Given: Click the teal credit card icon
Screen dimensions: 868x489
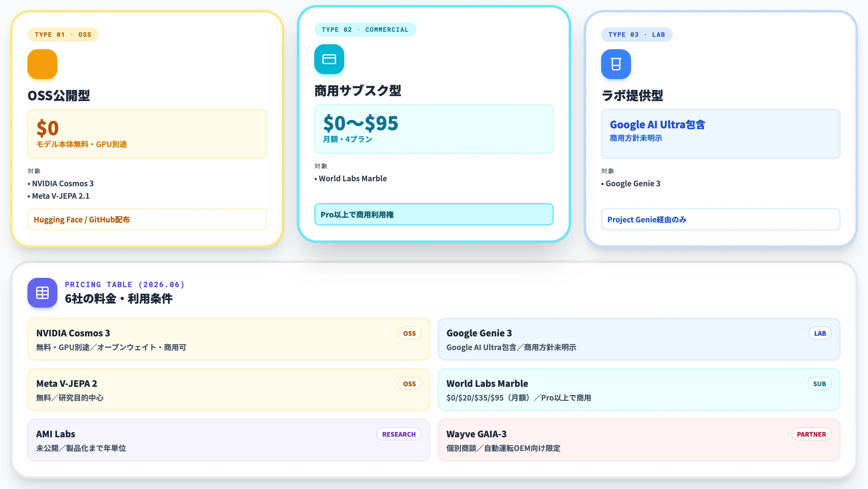Looking at the screenshot, I should [329, 59].
